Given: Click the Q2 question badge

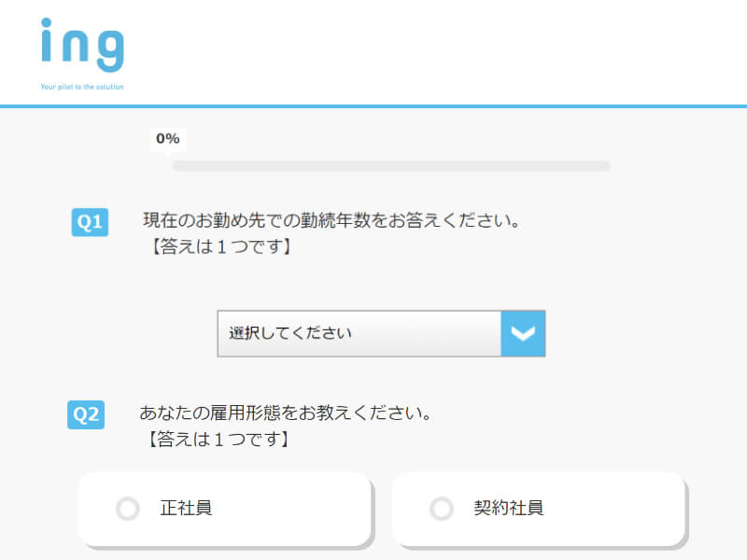Looking at the screenshot, I should coord(86,414).
